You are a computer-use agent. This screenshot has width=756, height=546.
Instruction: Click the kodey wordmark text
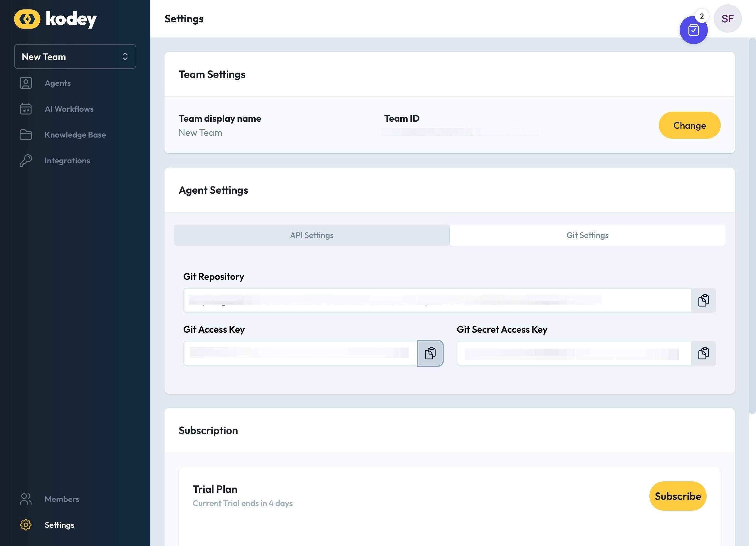point(71,19)
